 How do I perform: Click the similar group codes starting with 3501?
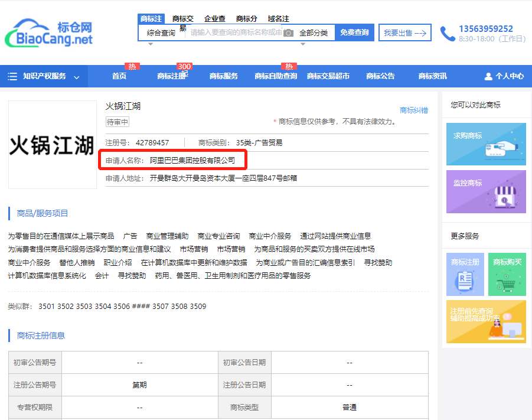(x=122, y=307)
